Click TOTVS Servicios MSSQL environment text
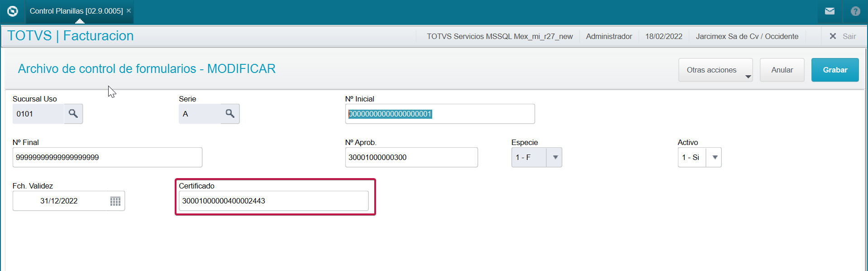868x271 pixels. 500,36
